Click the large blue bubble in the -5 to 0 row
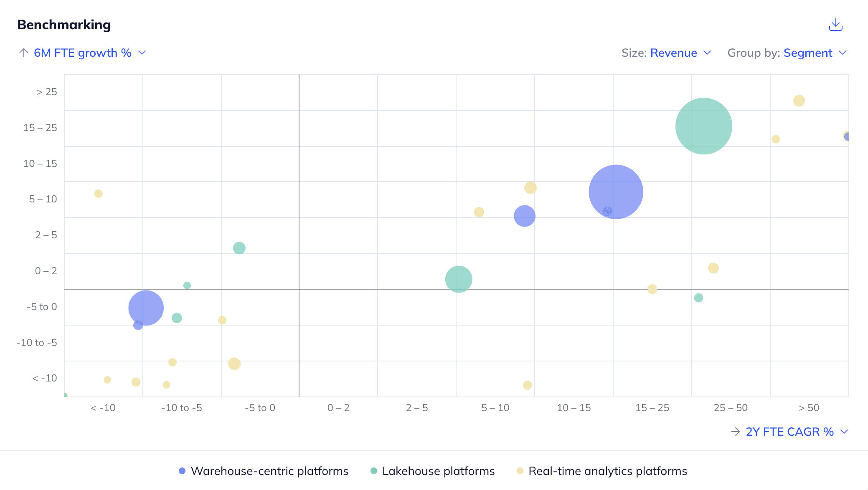Screen dimensions: 868x490 tap(147, 306)
